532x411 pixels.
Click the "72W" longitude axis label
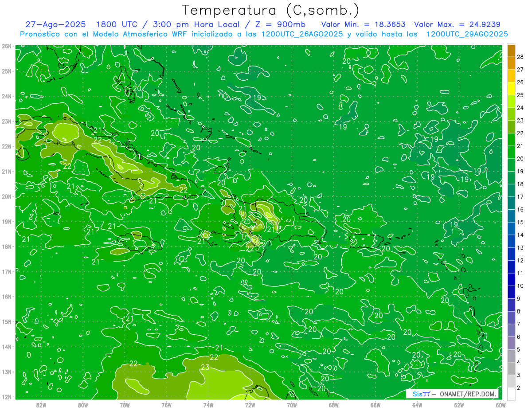click(250, 405)
